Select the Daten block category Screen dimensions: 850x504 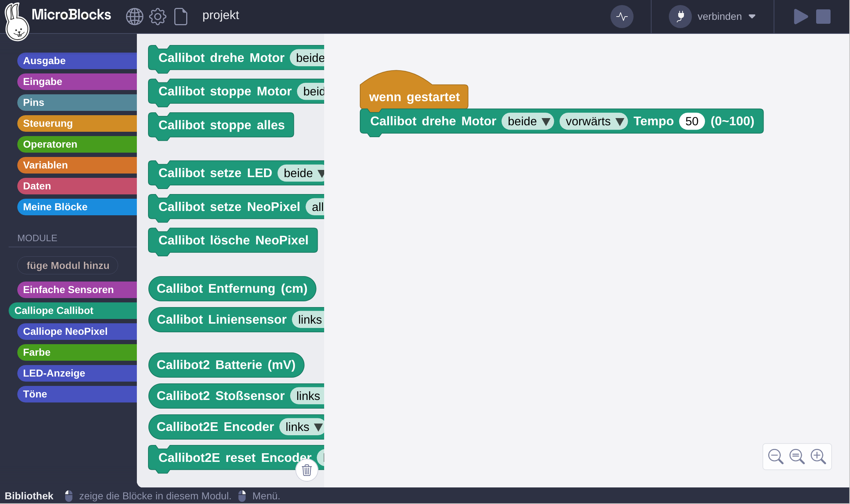pos(77,186)
